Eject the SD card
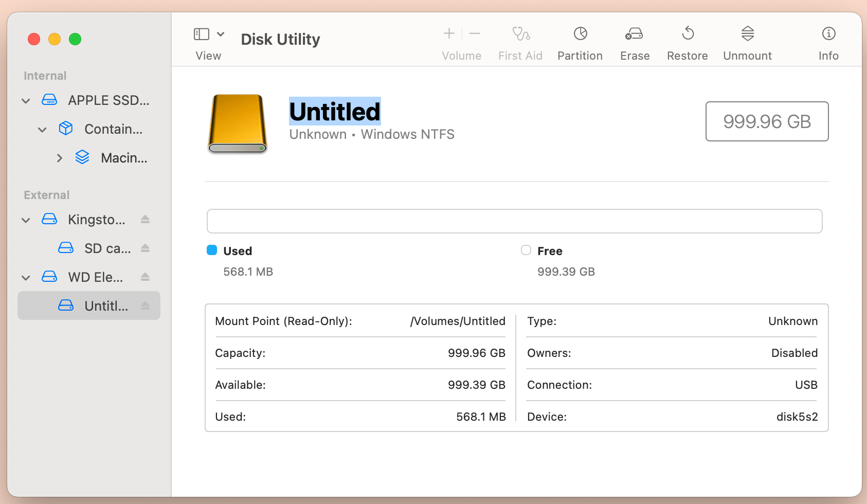Screen dimensions: 867x504 pos(146,248)
